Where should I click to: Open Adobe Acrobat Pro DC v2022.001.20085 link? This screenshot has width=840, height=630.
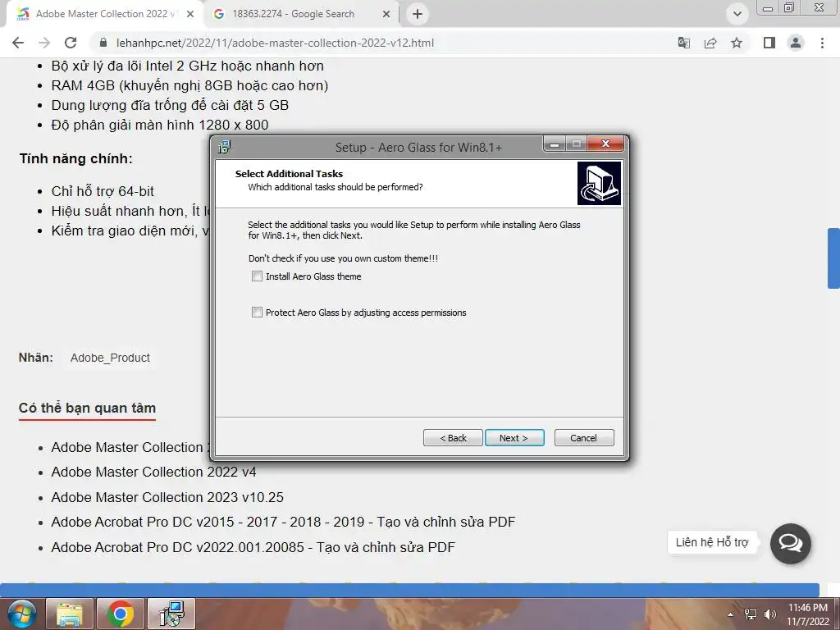tap(253, 547)
